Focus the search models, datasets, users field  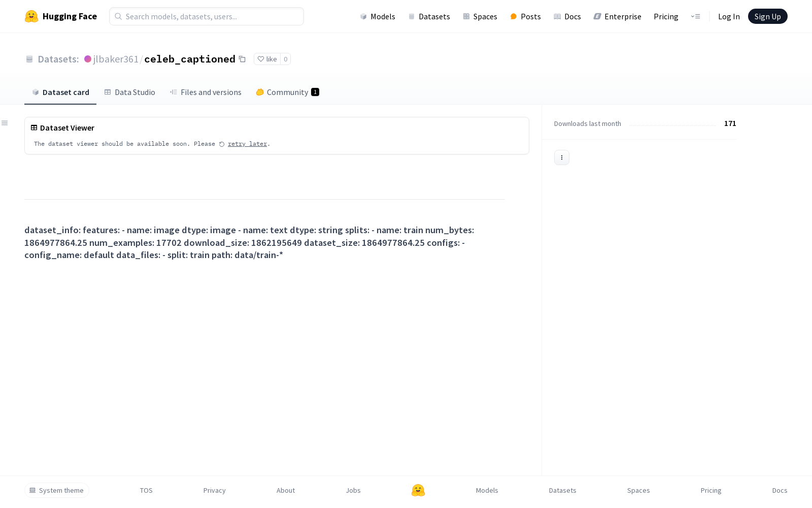click(207, 16)
